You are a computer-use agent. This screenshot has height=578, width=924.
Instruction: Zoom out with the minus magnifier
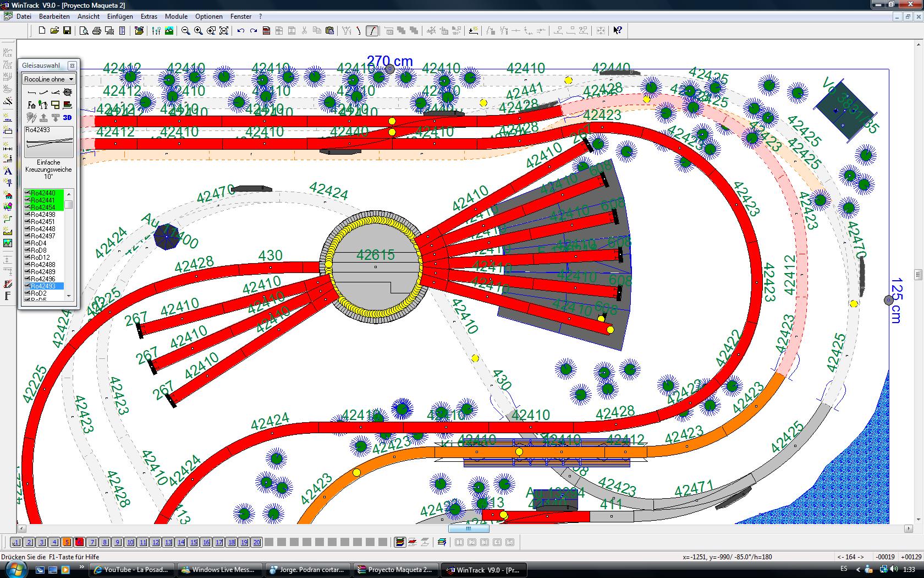pyautogui.click(x=186, y=31)
